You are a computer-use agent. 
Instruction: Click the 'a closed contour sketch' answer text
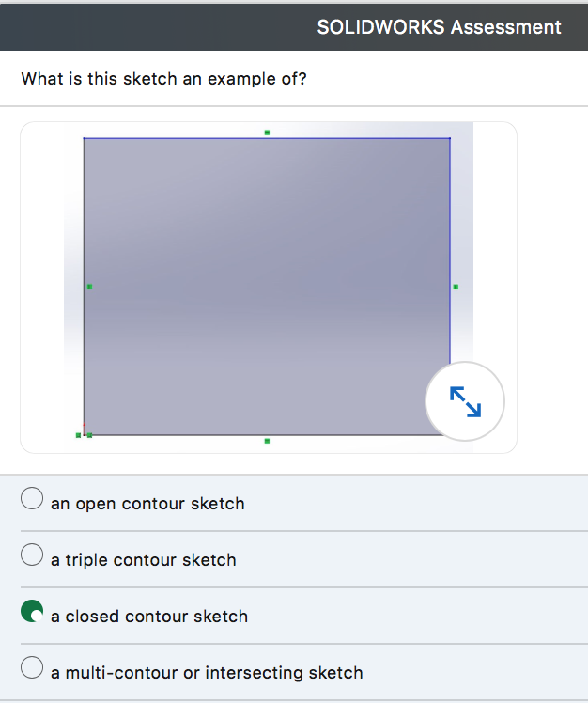pos(149,617)
